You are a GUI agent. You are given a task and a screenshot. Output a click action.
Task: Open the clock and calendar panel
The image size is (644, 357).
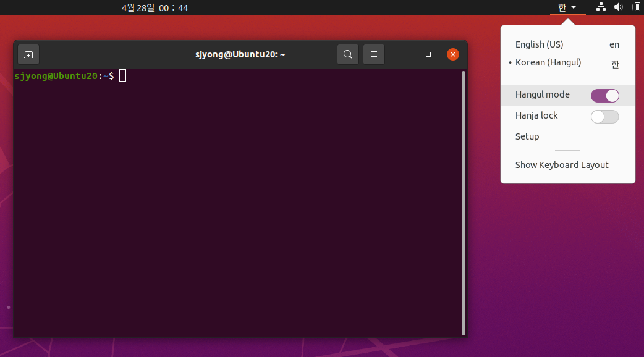pyautogui.click(x=155, y=8)
